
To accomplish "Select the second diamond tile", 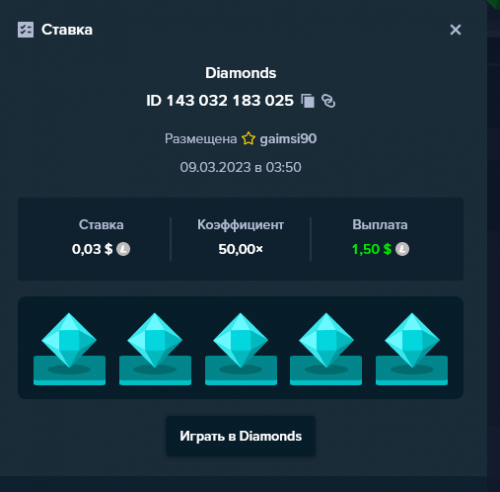I will point(155,349).
